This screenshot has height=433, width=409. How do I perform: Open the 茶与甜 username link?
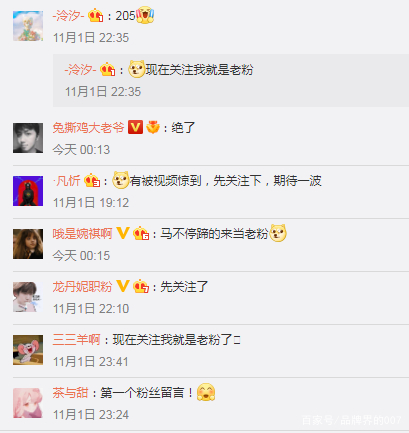pyautogui.click(x=70, y=392)
